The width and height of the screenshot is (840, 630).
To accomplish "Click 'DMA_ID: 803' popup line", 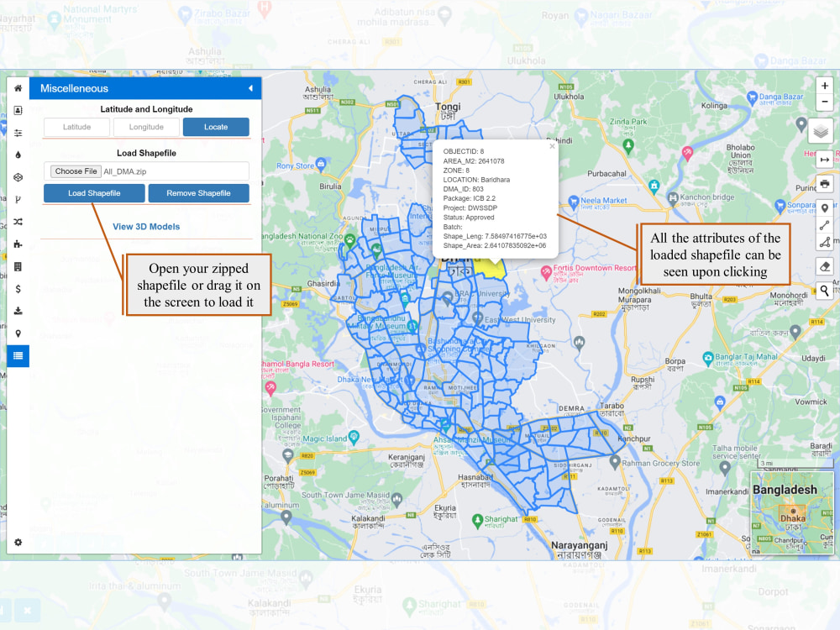I will [x=463, y=189].
